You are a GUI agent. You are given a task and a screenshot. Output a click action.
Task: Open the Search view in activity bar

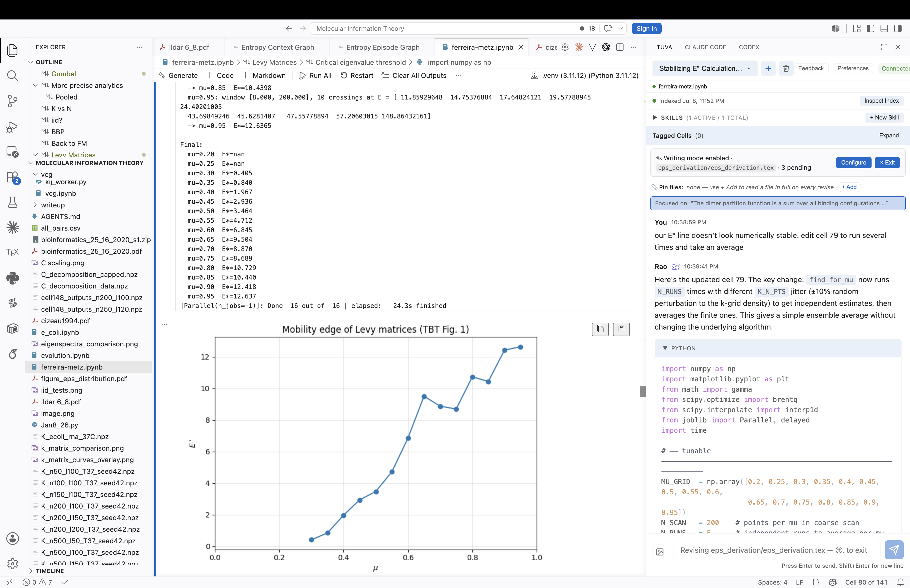pyautogui.click(x=12, y=76)
